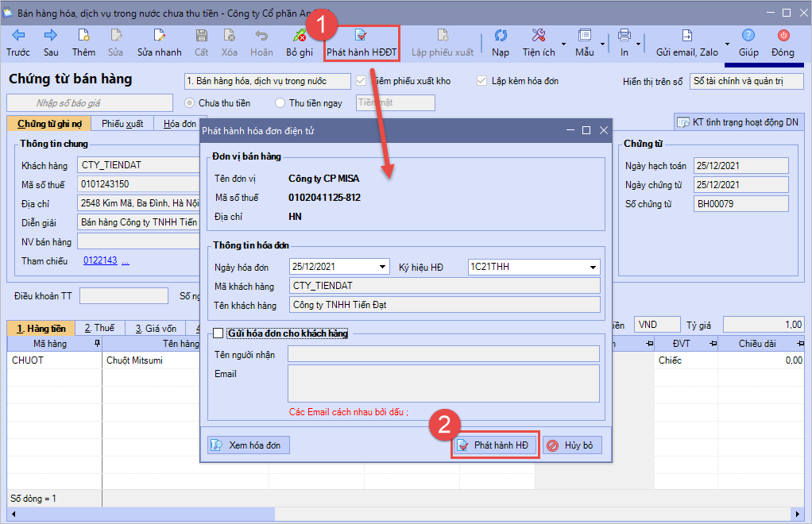Switch to Chứng từ ghi nợ tab
The width and height of the screenshot is (812, 524).
[x=49, y=124]
